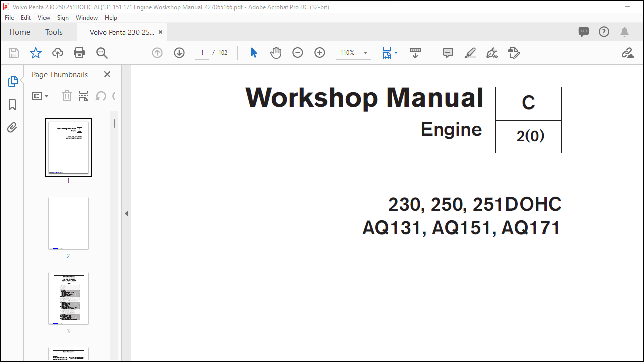
Task: Click the upload to cloud icon
Action: click(58, 53)
